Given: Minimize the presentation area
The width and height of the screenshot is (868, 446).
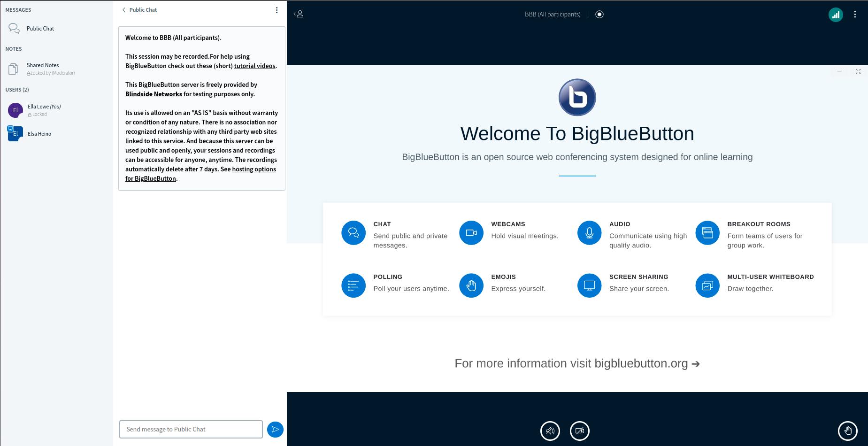Looking at the screenshot, I should coord(839,71).
